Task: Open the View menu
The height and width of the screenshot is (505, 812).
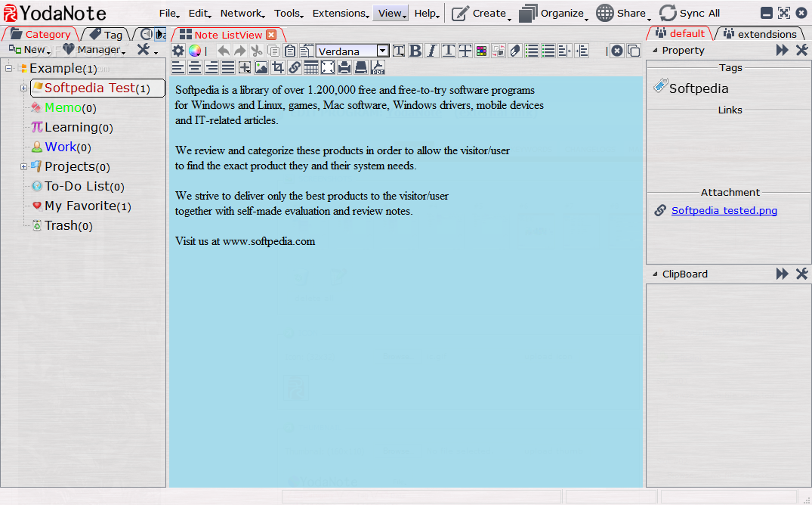Action: pyautogui.click(x=392, y=14)
